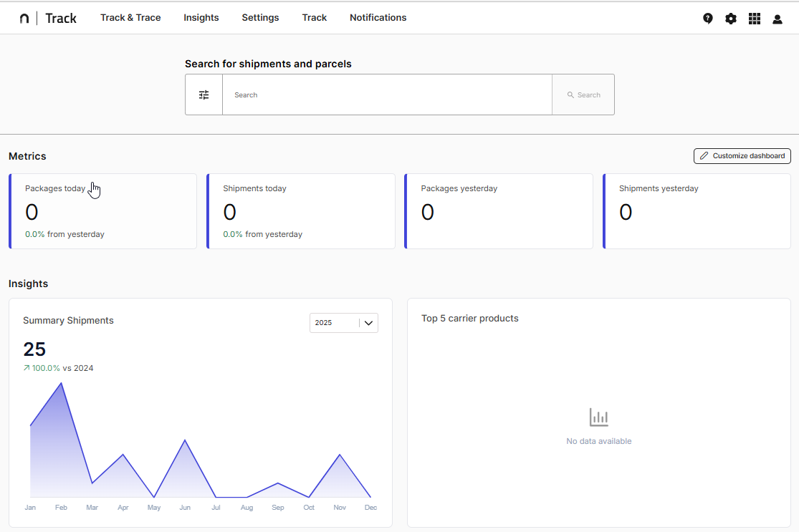Click the bar chart no-data icon
The height and width of the screenshot is (532, 799).
pos(598,417)
